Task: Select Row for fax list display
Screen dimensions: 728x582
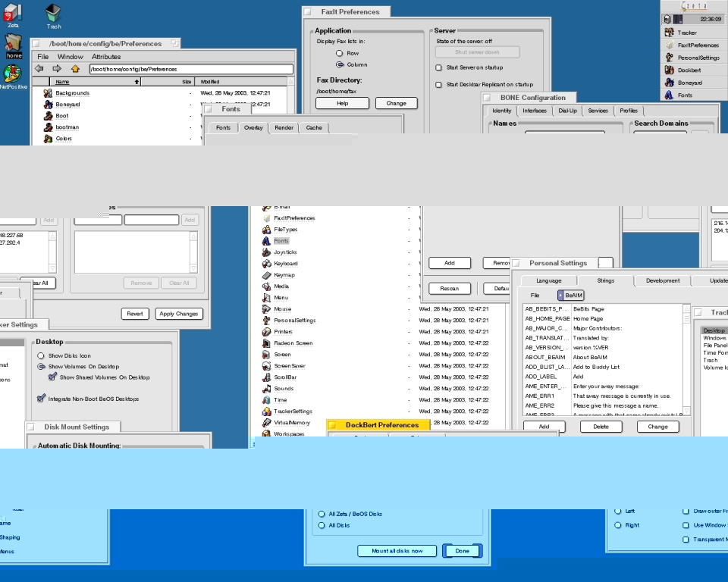Action: click(x=340, y=53)
